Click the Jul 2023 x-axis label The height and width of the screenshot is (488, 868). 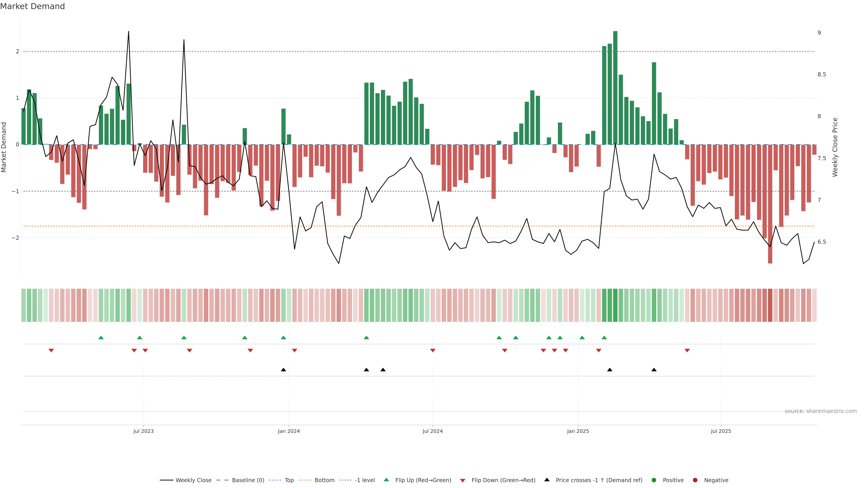(143, 432)
